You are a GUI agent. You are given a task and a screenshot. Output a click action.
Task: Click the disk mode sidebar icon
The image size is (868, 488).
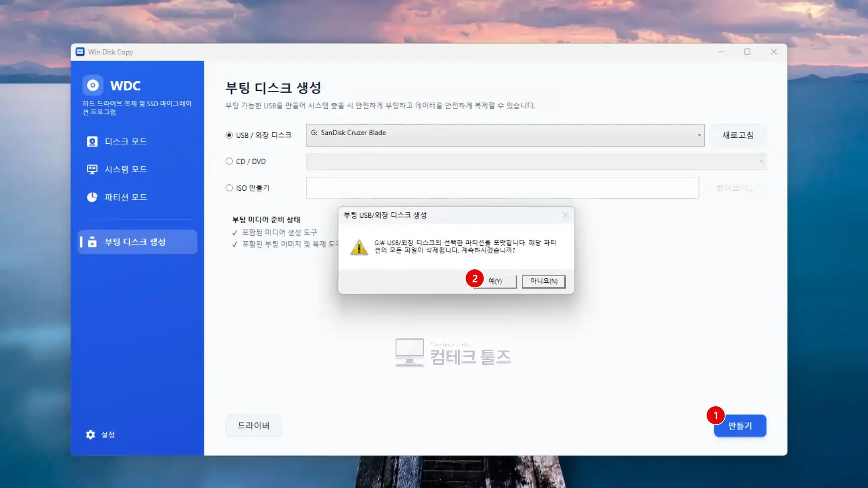click(x=92, y=141)
